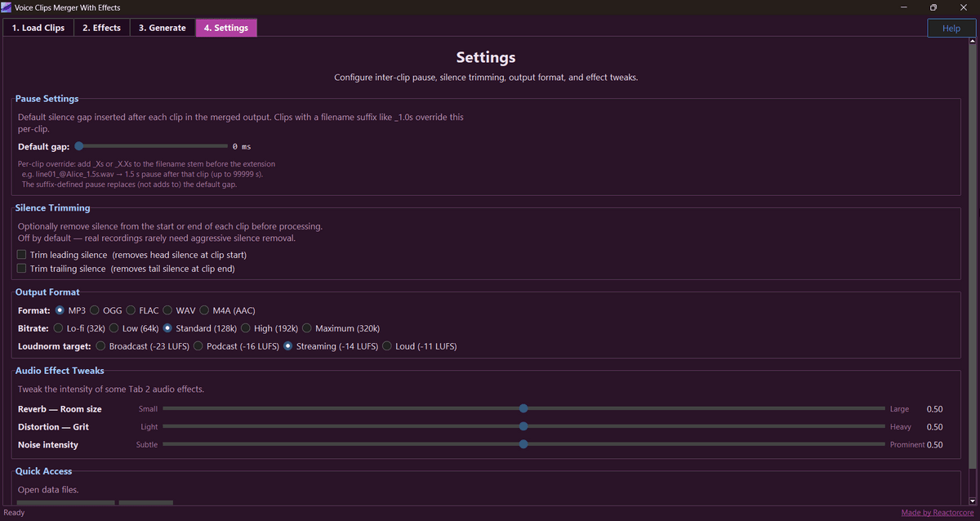Choose Streaming (-14 LUFS) loudnorm target

pyautogui.click(x=288, y=346)
